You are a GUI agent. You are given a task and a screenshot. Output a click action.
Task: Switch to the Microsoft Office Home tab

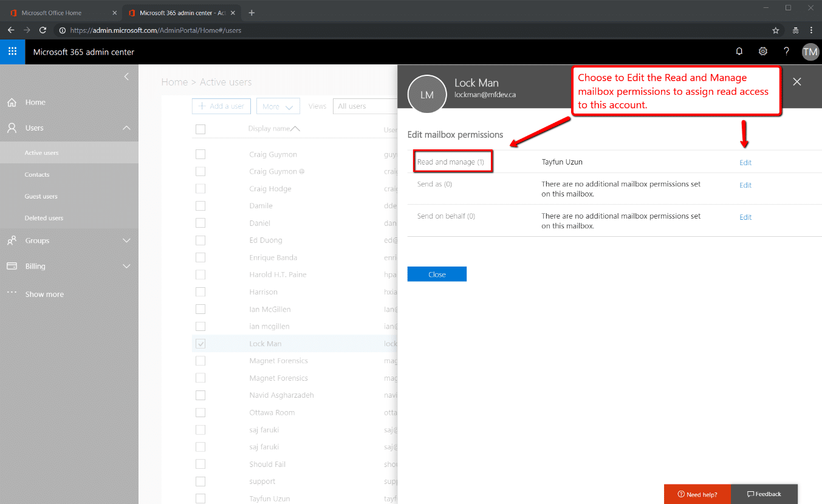(63, 13)
